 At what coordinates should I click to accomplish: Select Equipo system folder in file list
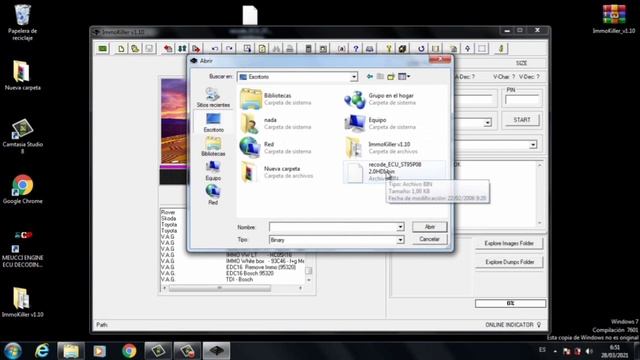pos(380,123)
